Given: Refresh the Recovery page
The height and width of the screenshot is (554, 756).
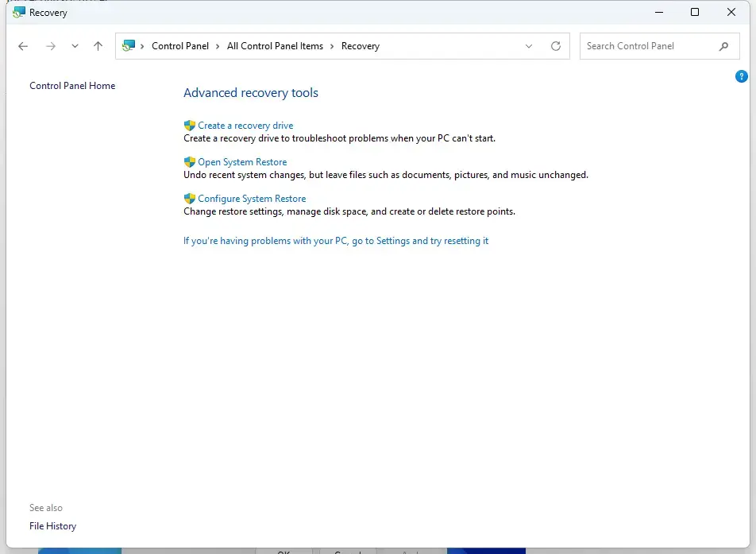Looking at the screenshot, I should click(556, 46).
